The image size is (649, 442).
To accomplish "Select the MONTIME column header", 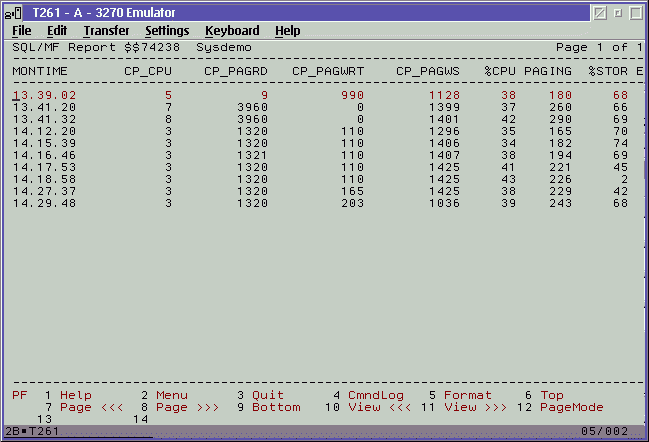I will [x=40, y=71].
